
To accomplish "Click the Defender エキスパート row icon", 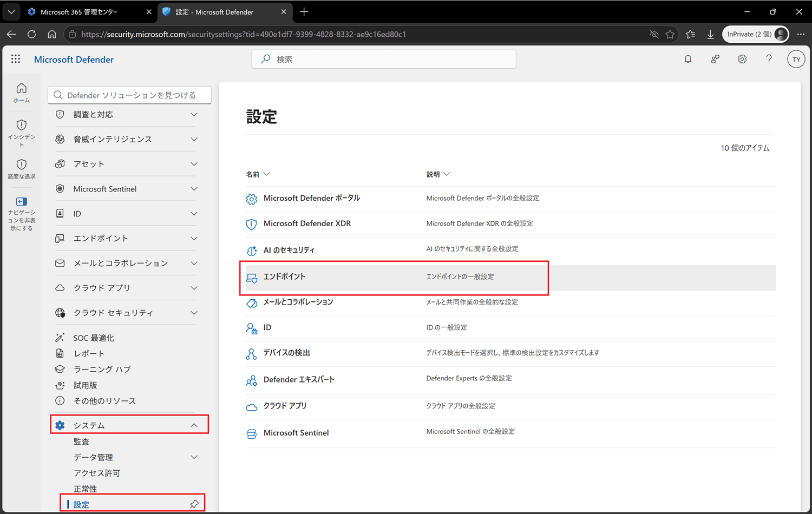I will pos(252,380).
